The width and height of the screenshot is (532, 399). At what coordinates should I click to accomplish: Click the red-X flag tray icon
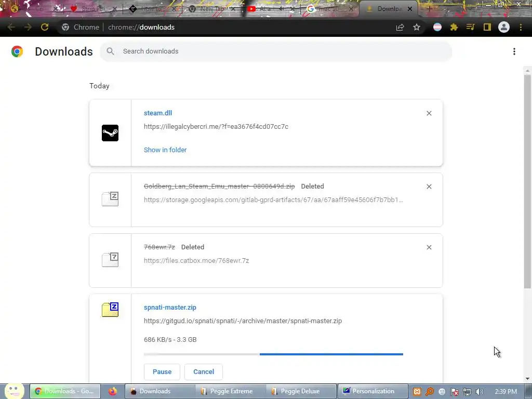[454, 392]
